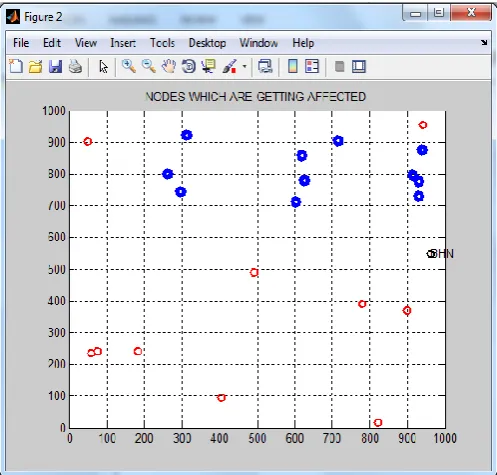
Task: Click the Save Figure floppy icon
Action: [55, 66]
